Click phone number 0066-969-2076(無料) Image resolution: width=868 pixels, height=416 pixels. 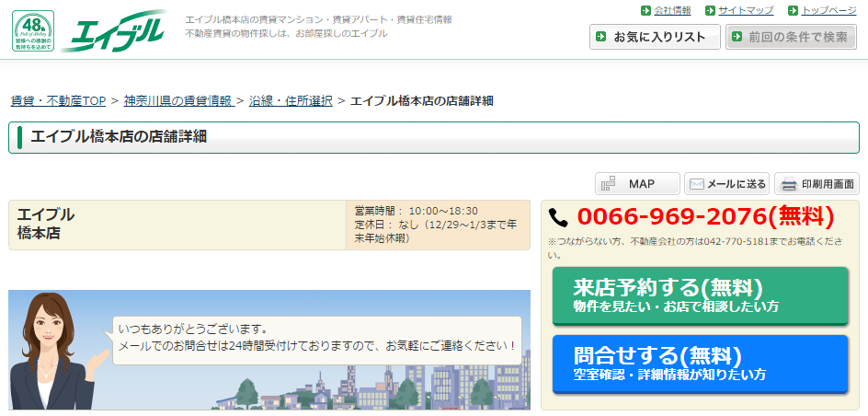705,217
